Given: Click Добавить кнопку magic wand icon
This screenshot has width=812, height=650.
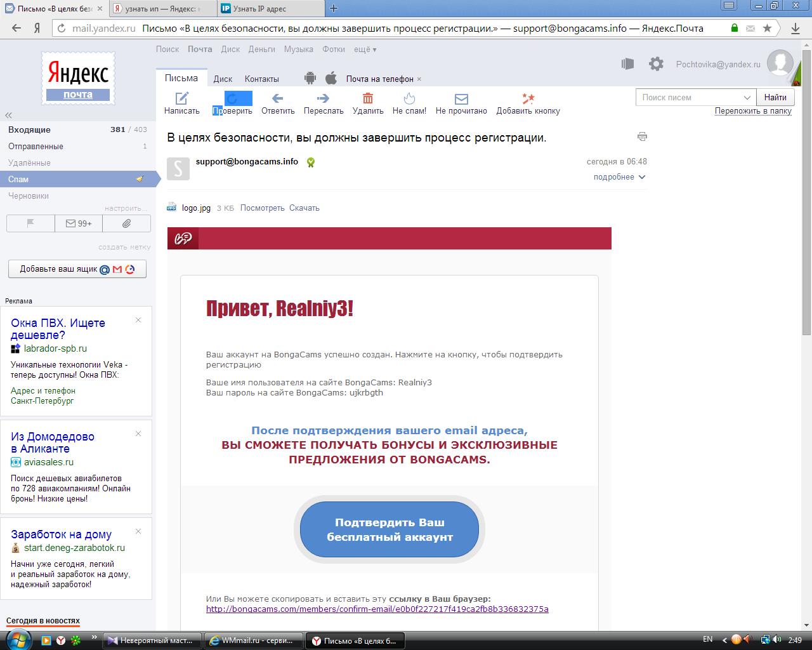Looking at the screenshot, I should pyautogui.click(x=528, y=98).
